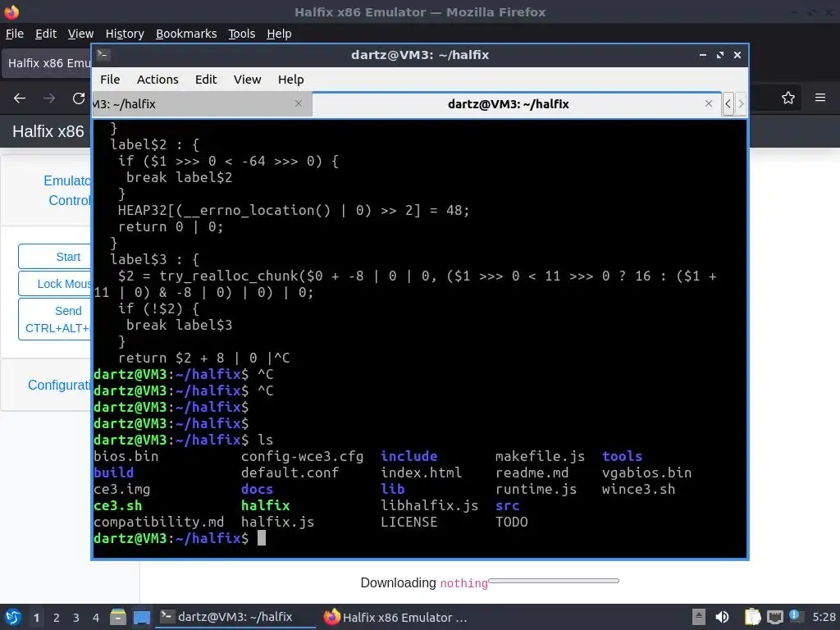This screenshot has width=840, height=630.
Task: Open the terminal File menu
Action: (110, 80)
